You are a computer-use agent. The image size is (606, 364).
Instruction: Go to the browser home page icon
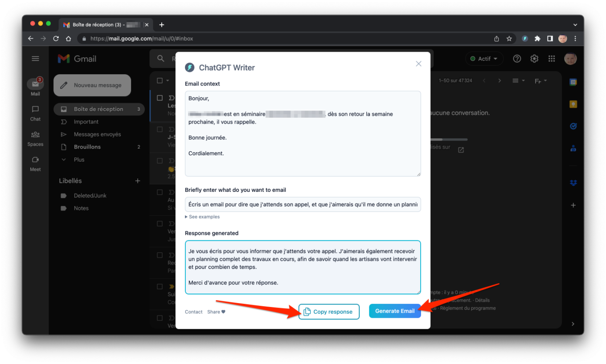[x=68, y=39]
